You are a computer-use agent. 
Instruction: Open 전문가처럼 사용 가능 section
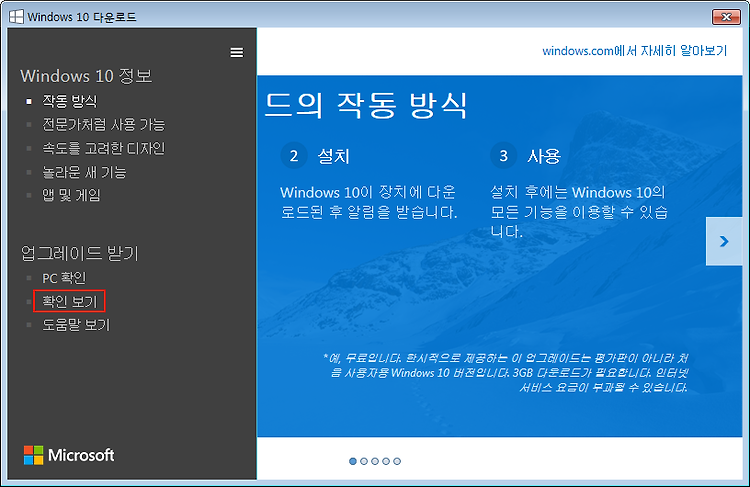103,124
